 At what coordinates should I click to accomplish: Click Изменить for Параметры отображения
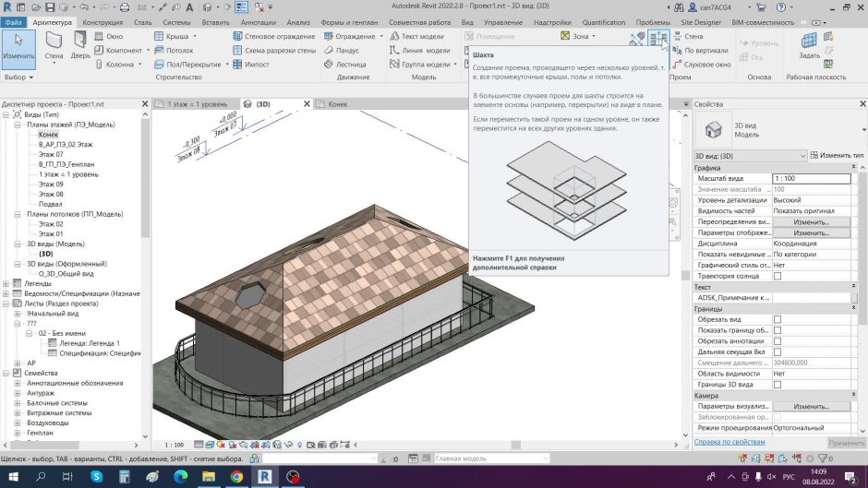pyautogui.click(x=812, y=233)
